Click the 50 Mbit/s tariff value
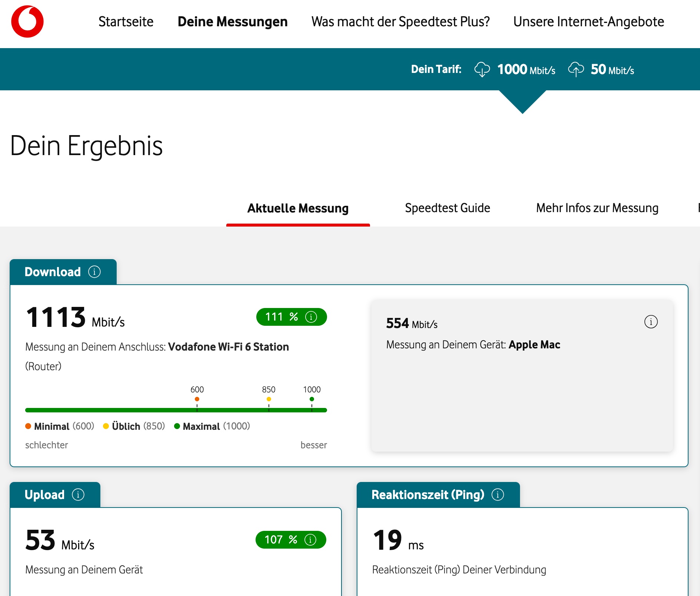Image resolution: width=700 pixels, height=596 pixels. coord(612,70)
